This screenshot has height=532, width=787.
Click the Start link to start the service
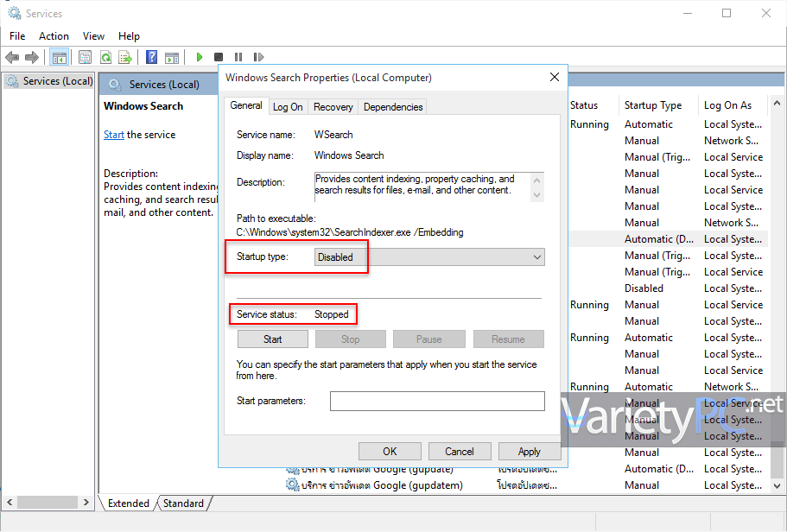point(114,135)
